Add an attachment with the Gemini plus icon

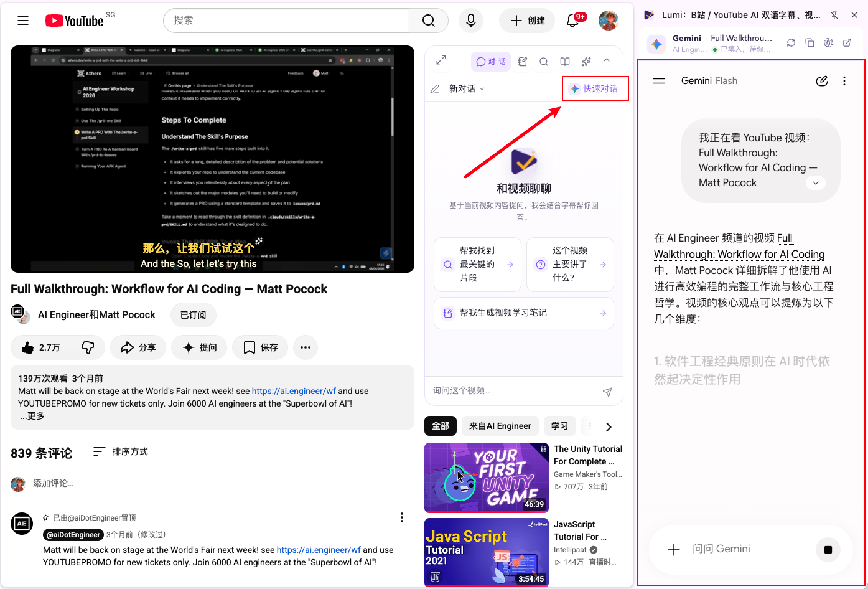click(674, 549)
